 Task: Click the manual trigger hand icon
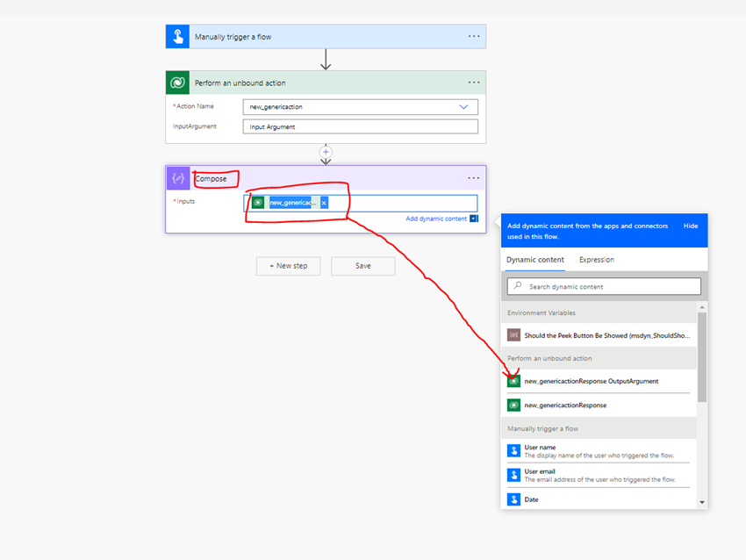[x=177, y=36]
